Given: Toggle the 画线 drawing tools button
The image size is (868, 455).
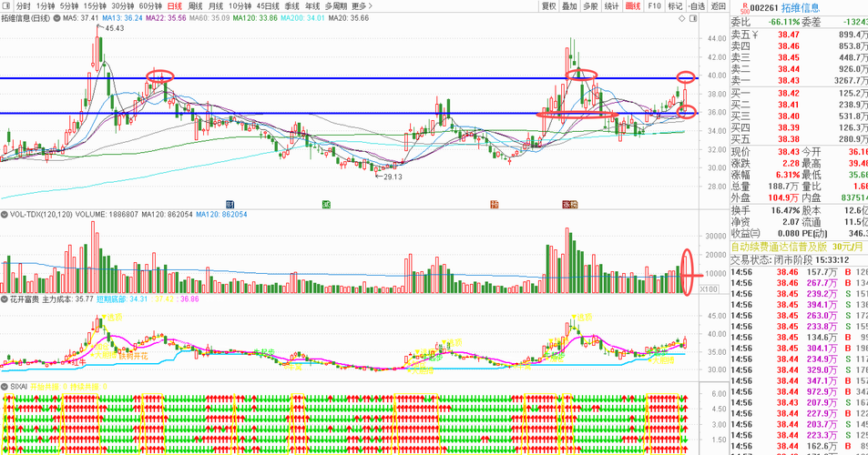Looking at the screenshot, I should click(633, 6).
